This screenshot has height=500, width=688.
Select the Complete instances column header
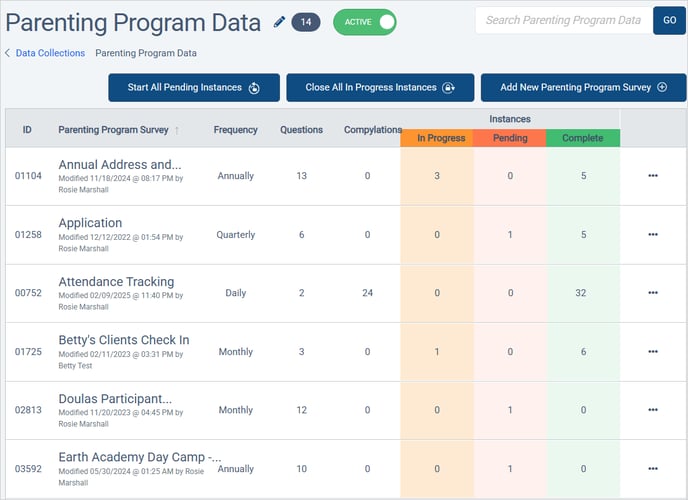(x=582, y=138)
